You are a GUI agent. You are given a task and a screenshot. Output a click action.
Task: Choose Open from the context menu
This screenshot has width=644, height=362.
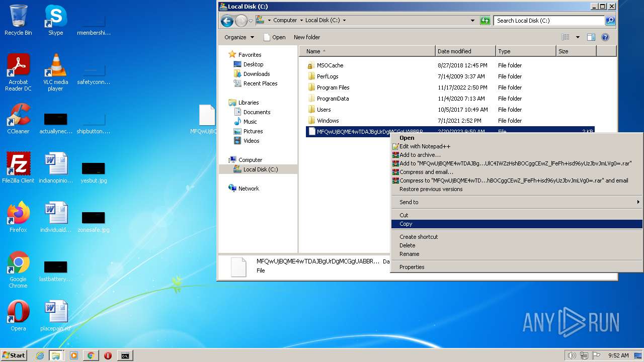pyautogui.click(x=517, y=138)
